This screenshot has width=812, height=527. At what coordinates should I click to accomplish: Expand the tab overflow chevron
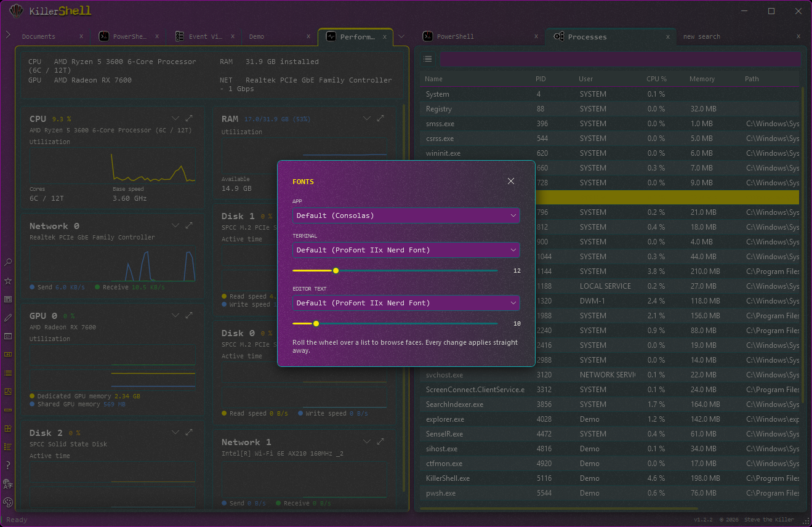point(402,36)
